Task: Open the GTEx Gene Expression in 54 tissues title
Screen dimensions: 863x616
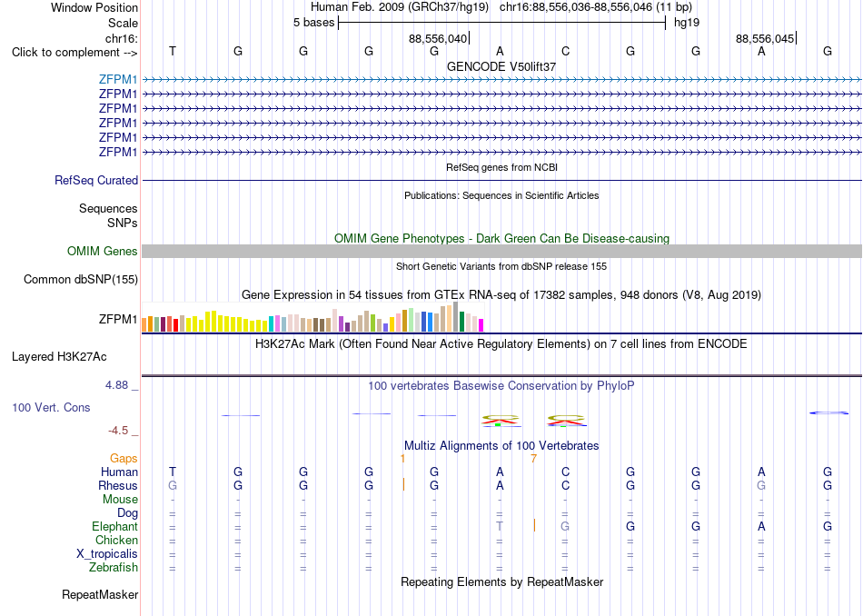Action: pyautogui.click(x=501, y=295)
